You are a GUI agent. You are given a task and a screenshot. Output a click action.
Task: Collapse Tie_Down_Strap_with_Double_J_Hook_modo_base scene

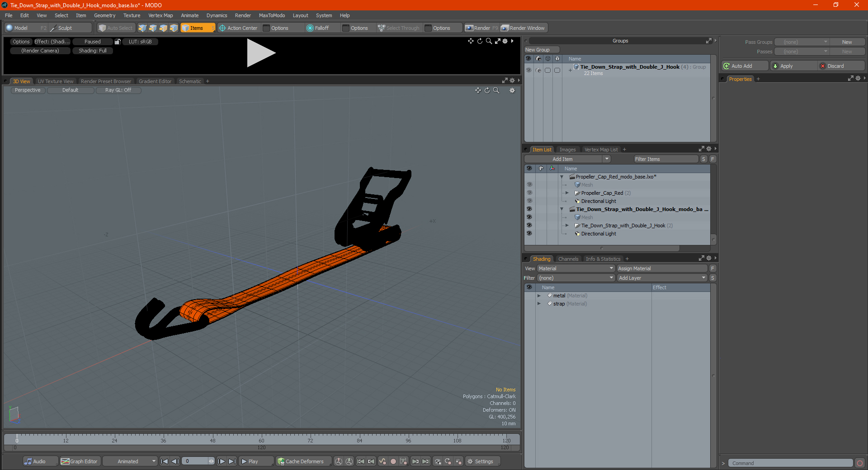point(561,209)
